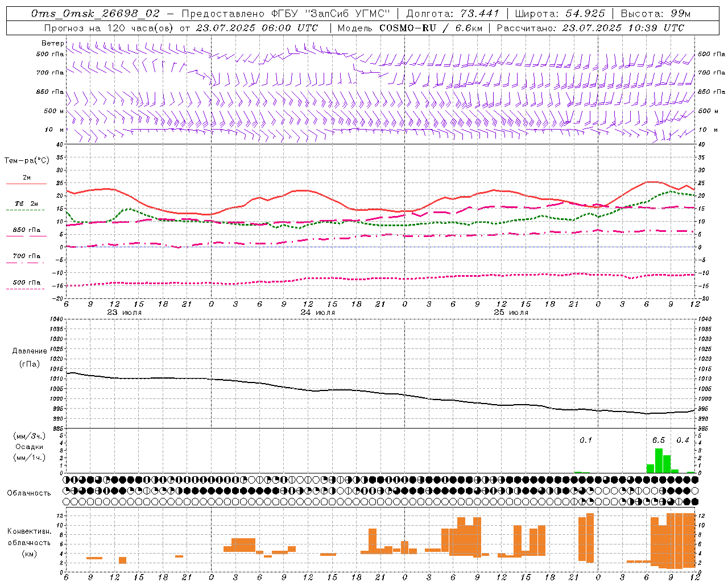Click the tallest green precipitation bar
Viewport: 728px width, 582px height.
pyautogui.click(x=659, y=461)
